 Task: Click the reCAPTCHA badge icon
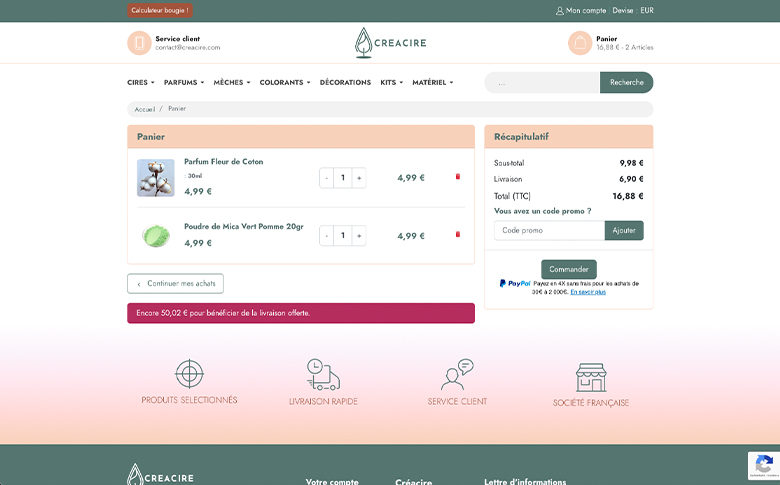click(764, 466)
